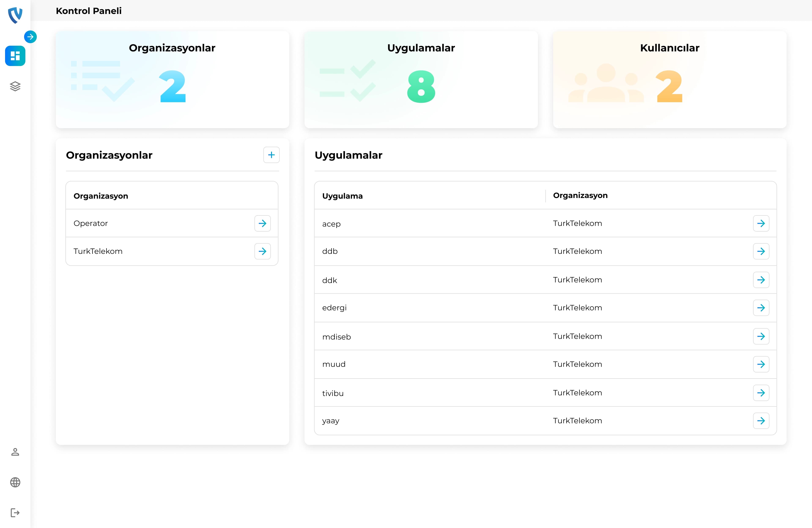The height and width of the screenshot is (528, 812).
Task: Click the logout icon in sidebar
Action: point(15,513)
